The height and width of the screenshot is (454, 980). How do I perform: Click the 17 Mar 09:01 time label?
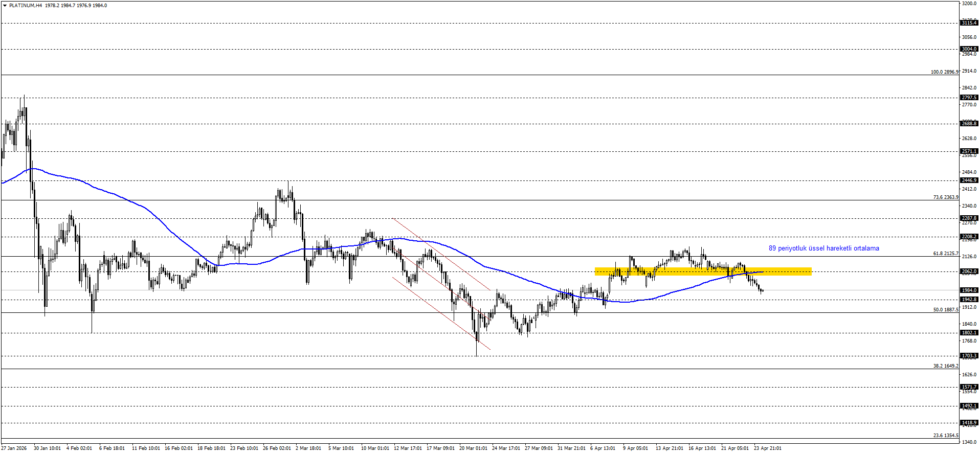[x=440, y=448]
